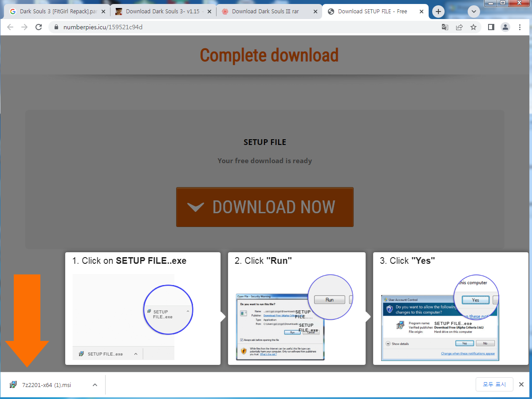Open Chrome three-dot menu
Screen dimensions: 532x399
520,27
